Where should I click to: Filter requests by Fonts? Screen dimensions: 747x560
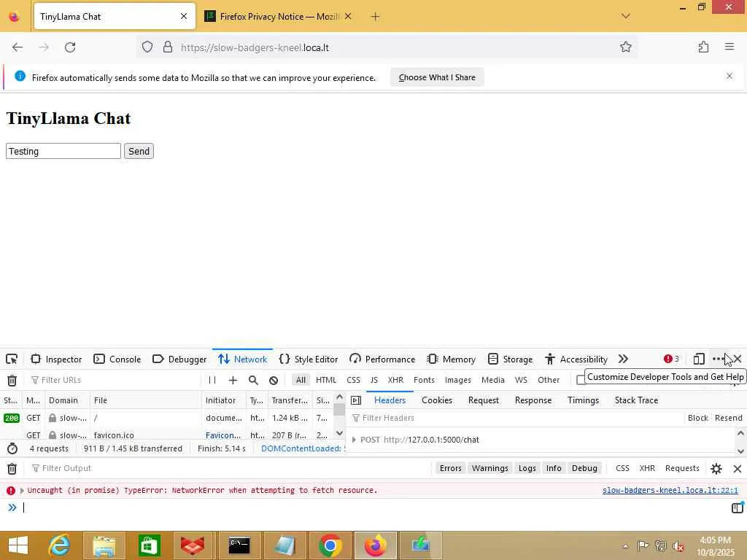[424, 380]
